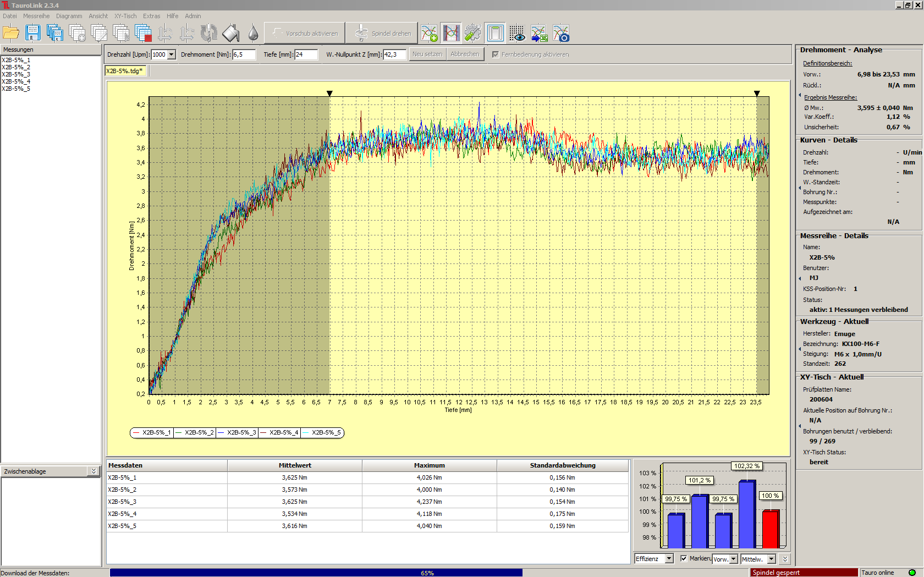Toggle measuring points visibility eye icon
This screenshot has width=924, height=577.
(x=517, y=33)
